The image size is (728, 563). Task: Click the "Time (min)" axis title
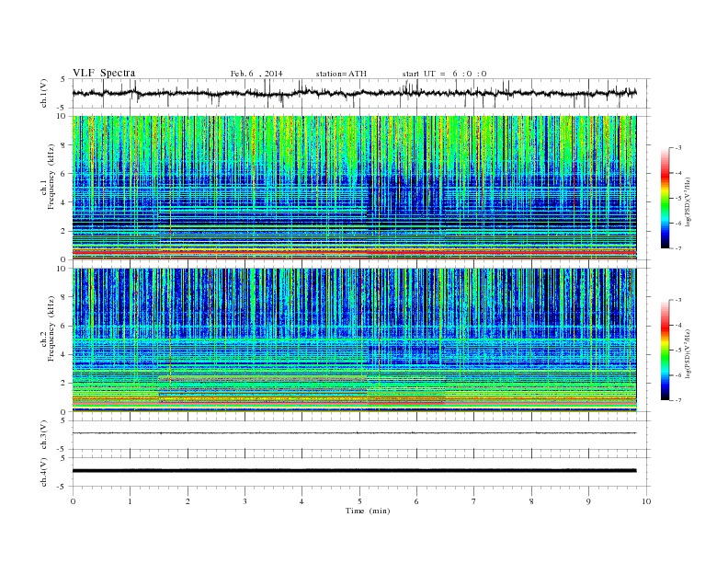(x=368, y=511)
